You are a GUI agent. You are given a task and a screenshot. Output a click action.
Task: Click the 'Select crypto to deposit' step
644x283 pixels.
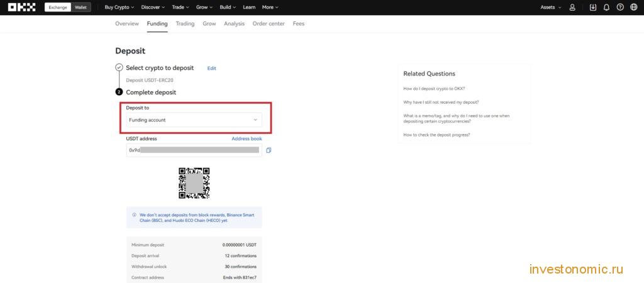tap(160, 68)
